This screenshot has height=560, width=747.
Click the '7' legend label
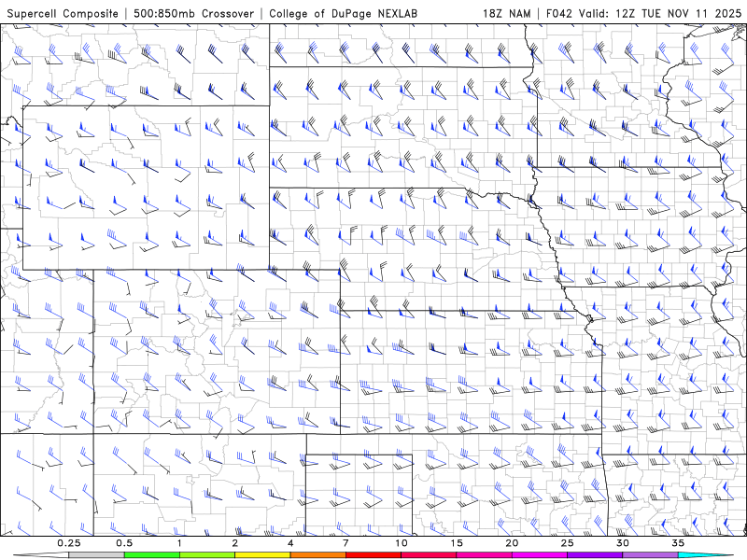point(345,543)
